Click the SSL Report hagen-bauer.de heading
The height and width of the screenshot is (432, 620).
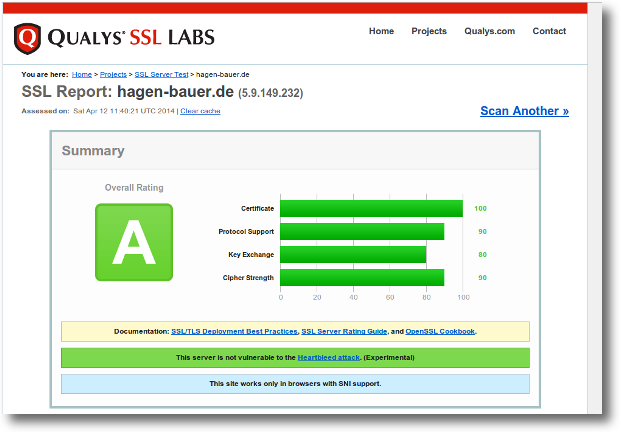click(128, 92)
